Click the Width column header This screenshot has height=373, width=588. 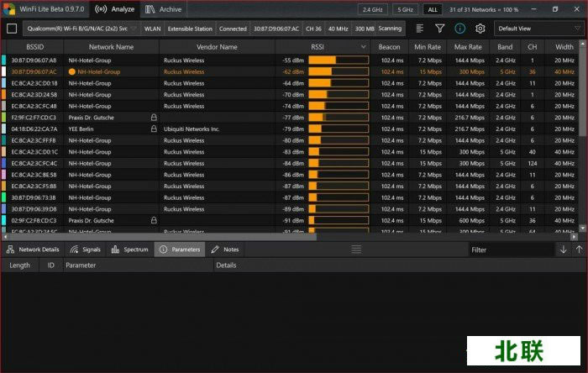[561, 47]
